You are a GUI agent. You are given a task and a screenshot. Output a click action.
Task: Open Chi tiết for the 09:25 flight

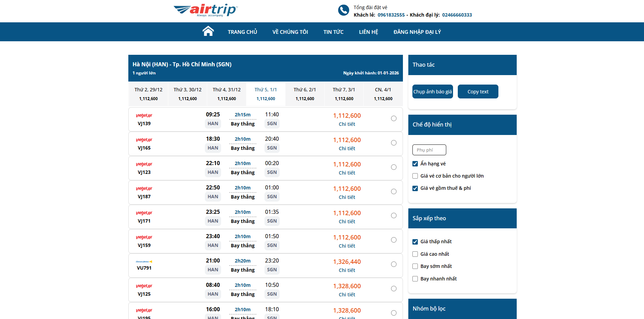(x=347, y=124)
